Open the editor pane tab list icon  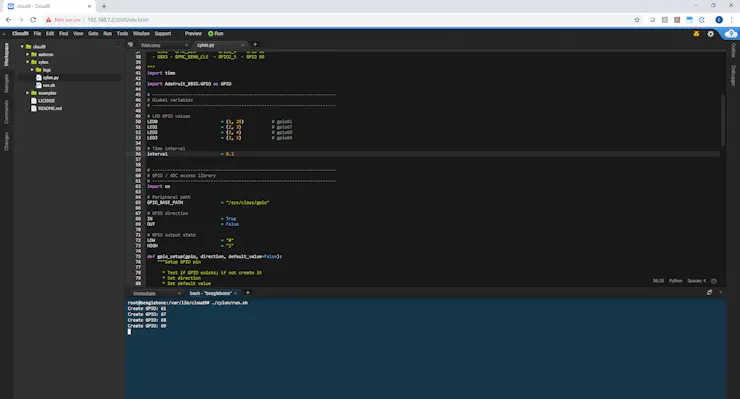pyautogui.click(x=130, y=45)
